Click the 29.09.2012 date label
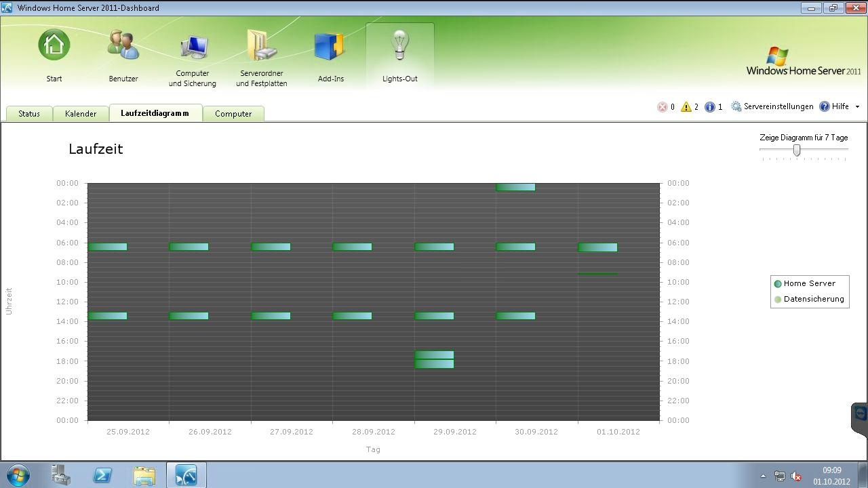Viewport: 868px width, 488px height. 455,432
